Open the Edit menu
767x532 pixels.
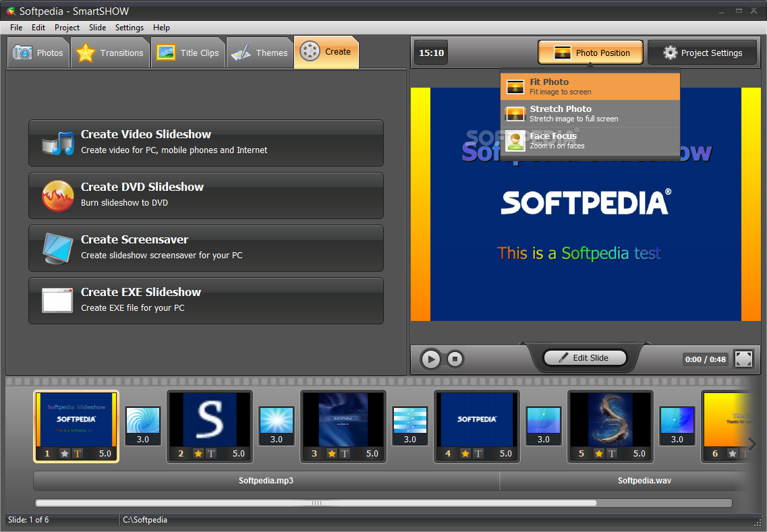(38, 28)
